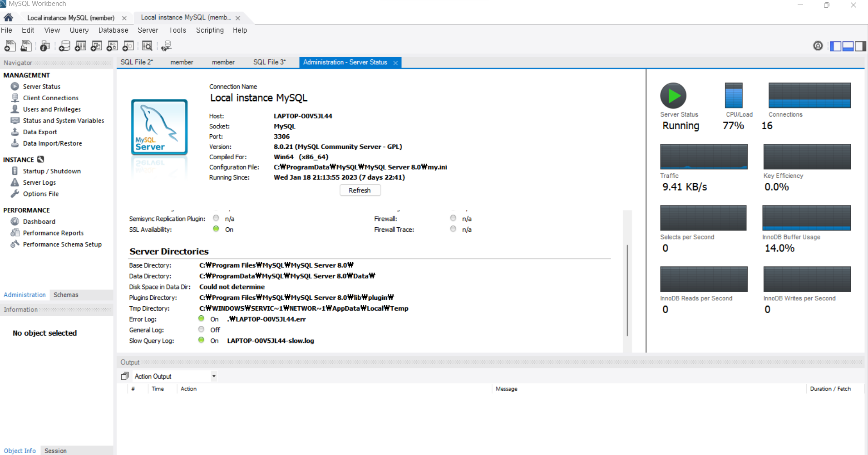The image size is (868, 455).
Task: Click the green Server Status play icon
Action: 673,96
